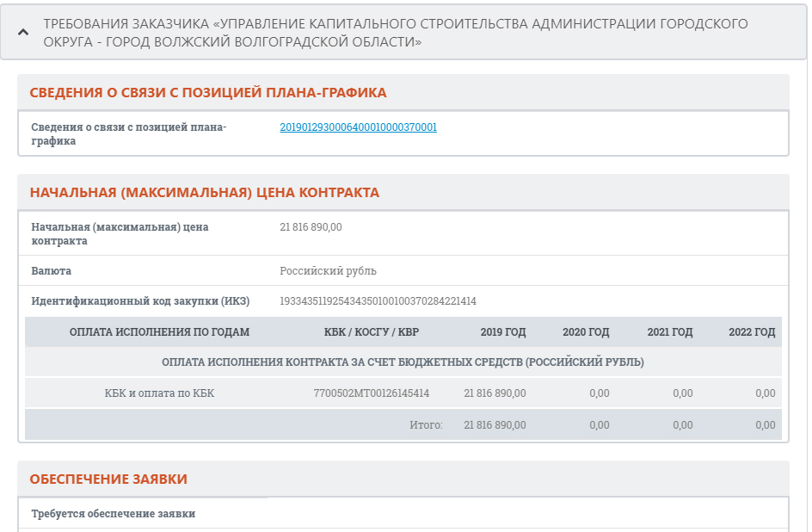
Task: Select currency value "Российский рубль"
Action: [328, 271]
